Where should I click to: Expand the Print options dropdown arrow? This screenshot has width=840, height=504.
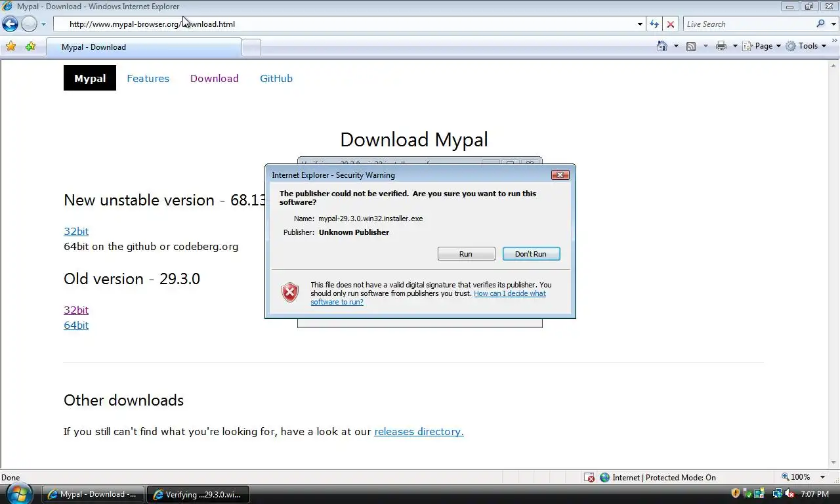tap(735, 46)
